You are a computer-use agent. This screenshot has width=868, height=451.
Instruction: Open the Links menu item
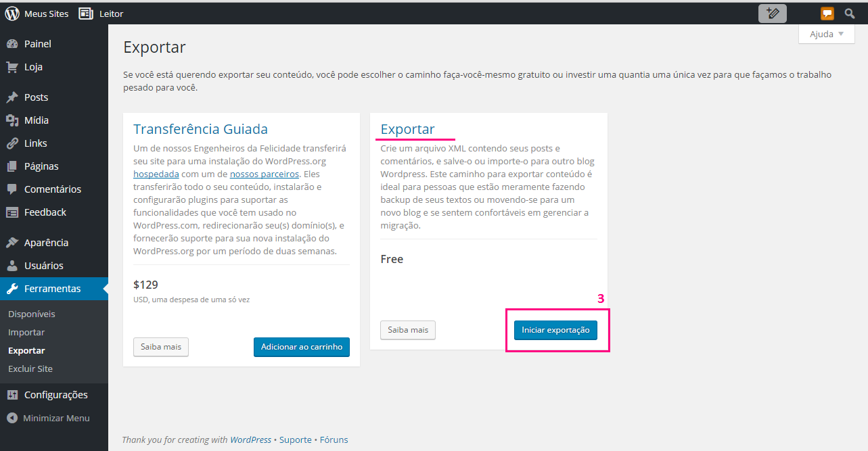pos(54,143)
